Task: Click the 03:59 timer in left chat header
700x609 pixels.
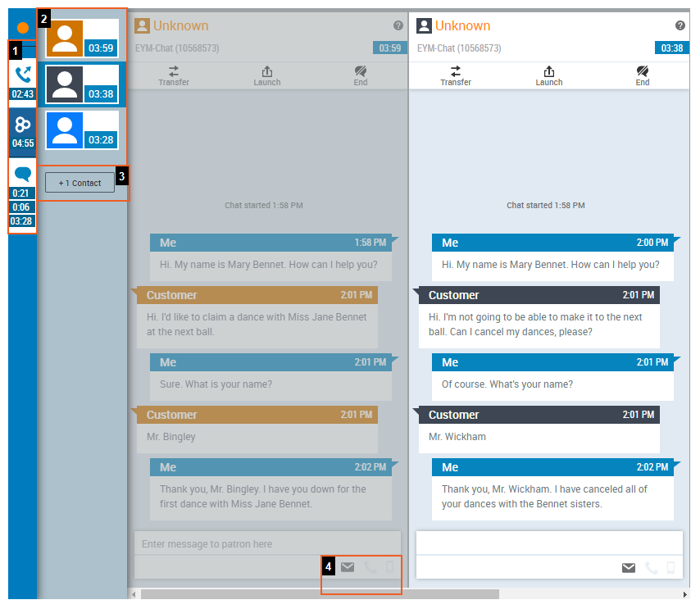Action: (389, 48)
